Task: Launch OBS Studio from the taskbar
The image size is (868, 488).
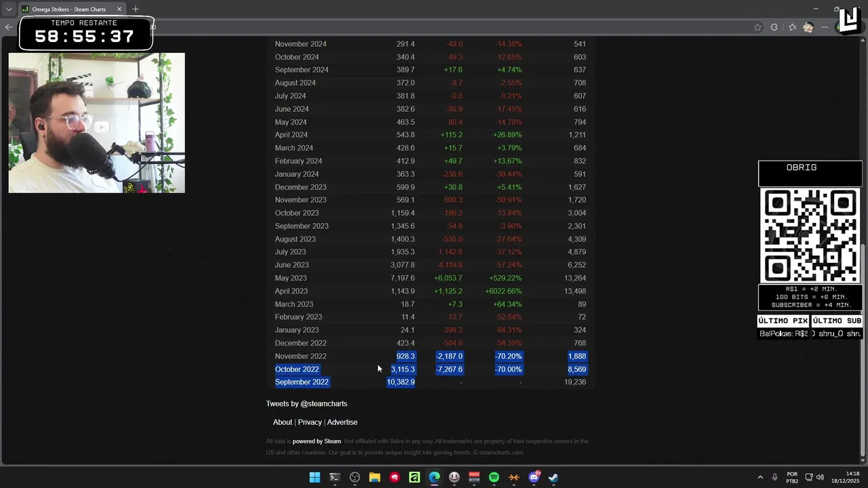Action: 355,477
